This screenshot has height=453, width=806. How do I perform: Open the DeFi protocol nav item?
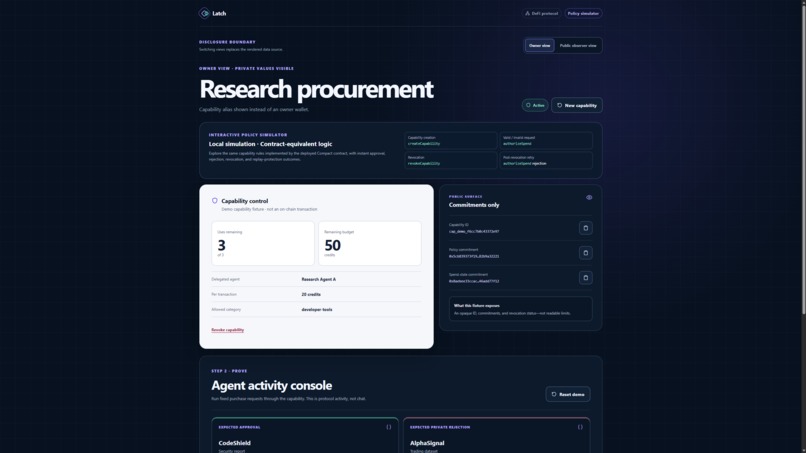tap(541, 13)
